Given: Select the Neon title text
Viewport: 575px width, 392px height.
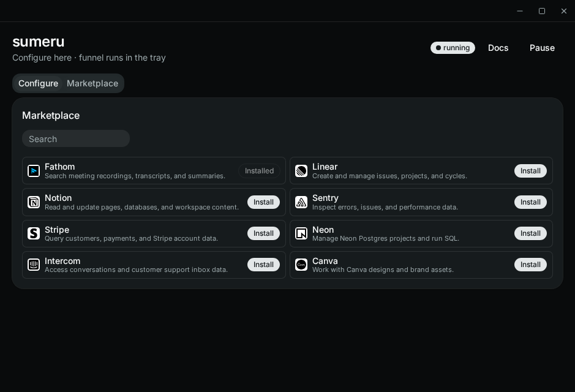Looking at the screenshot, I should pos(323,230).
